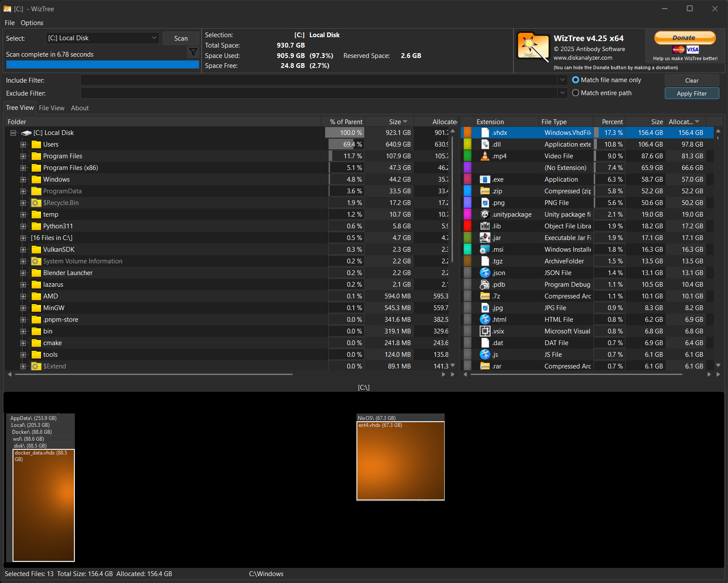Viewport: 728px width, 583px height.
Task: Sort by the Percent column header
Action: [609, 122]
